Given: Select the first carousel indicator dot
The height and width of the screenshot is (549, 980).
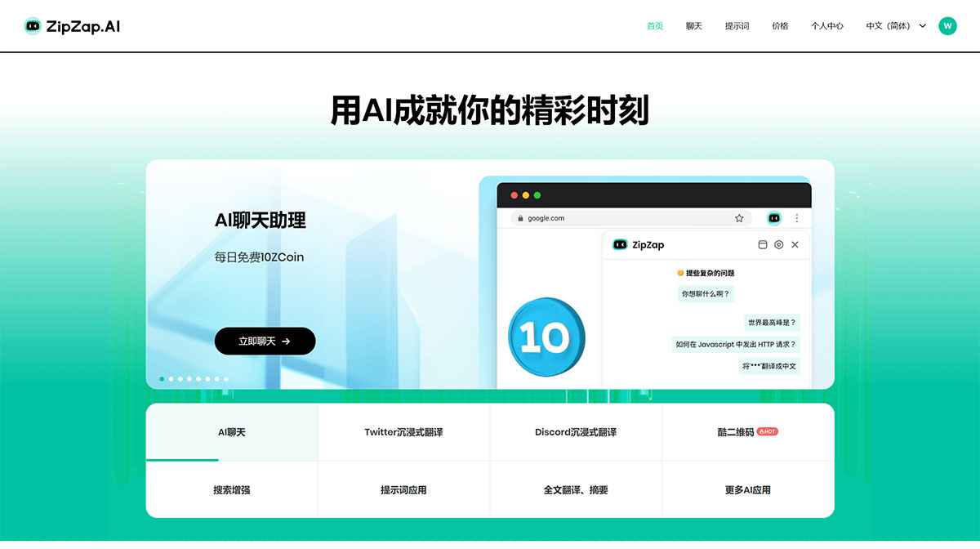Looking at the screenshot, I should pos(161,378).
